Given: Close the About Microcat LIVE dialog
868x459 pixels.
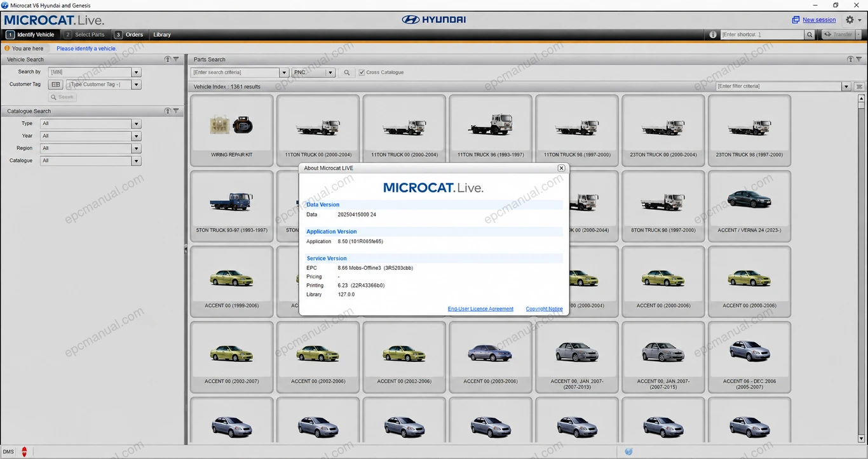Looking at the screenshot, I should click(x=561, y=168).
